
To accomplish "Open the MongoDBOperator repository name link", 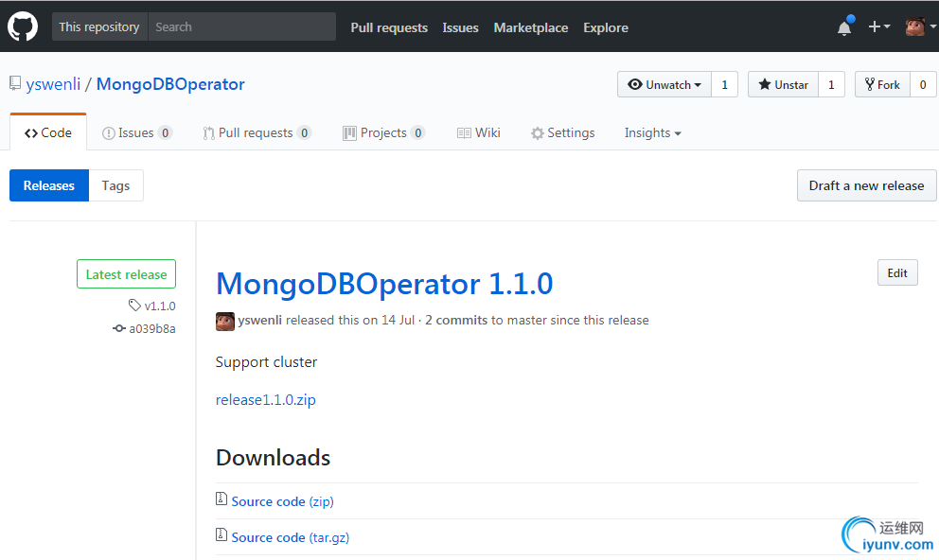I will 170,84.
